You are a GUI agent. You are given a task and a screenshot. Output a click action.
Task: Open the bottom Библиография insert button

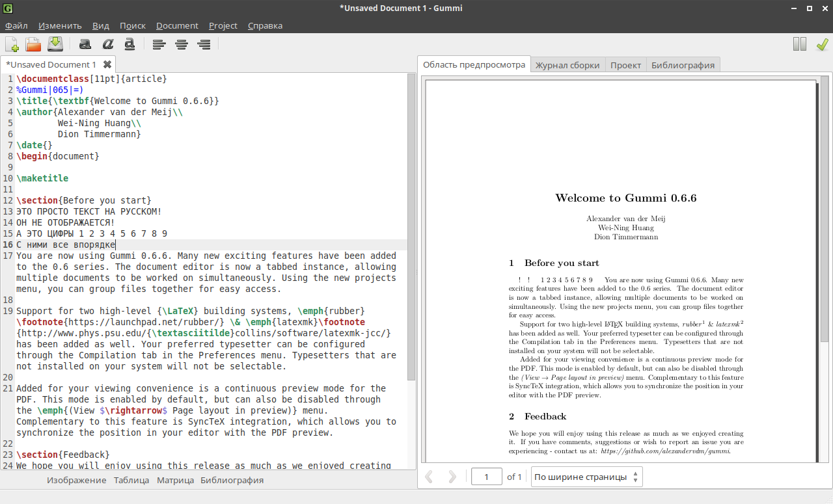point(232,480)
